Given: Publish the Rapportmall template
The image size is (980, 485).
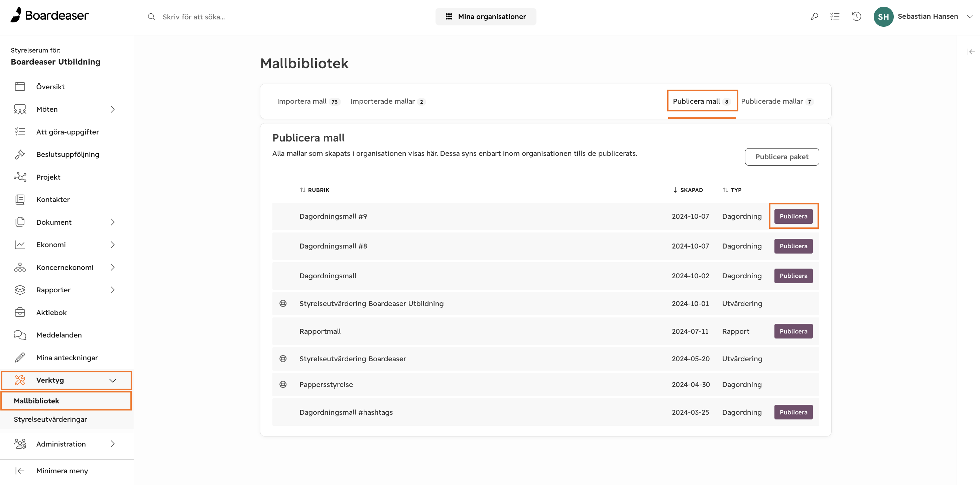Looking at the screenshot, I should (x=793, y=331).
